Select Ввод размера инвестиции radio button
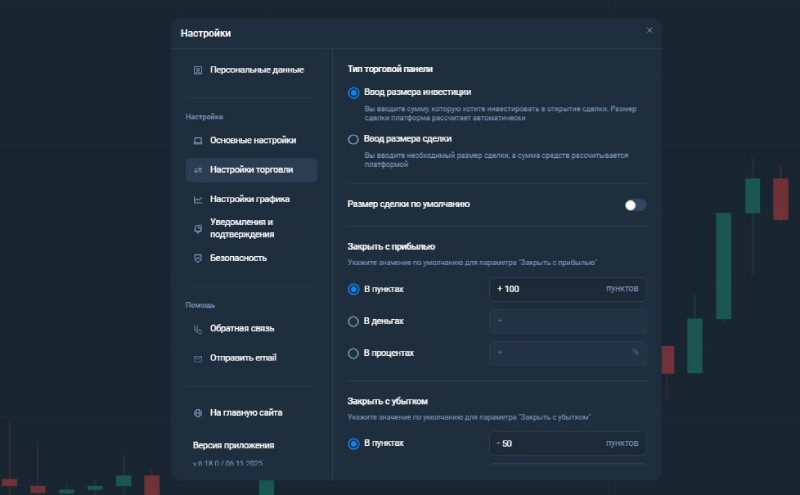This screenshot has width=800, height=495. [x=353, y=93]
